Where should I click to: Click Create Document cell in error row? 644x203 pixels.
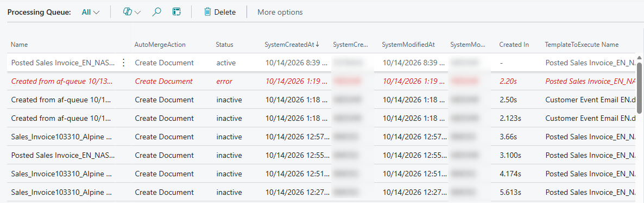pyautogui.click(x=164, y=81)
